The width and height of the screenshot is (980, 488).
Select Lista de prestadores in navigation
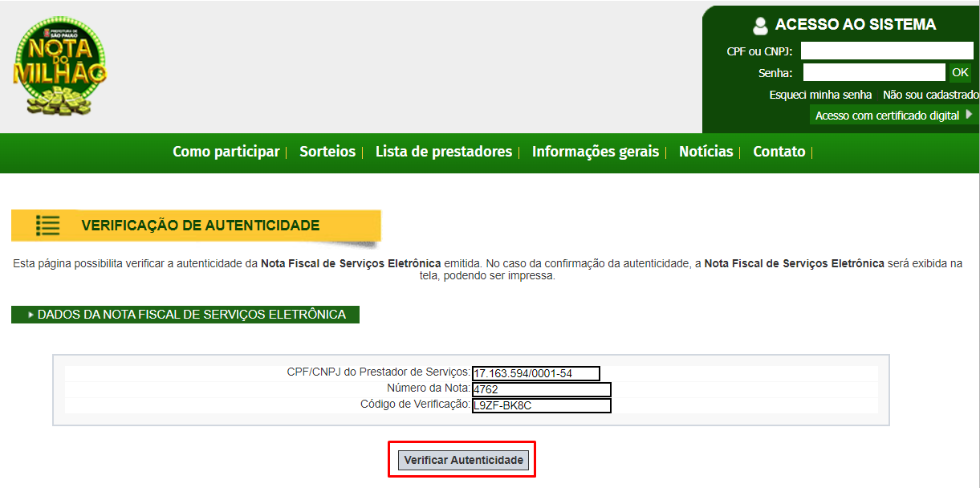tap(443, 152)
